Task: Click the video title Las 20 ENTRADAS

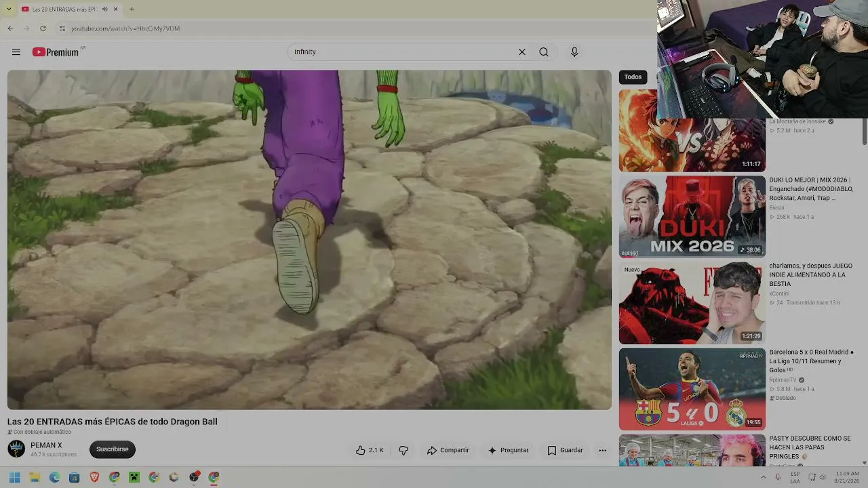Action: point(113,422)
